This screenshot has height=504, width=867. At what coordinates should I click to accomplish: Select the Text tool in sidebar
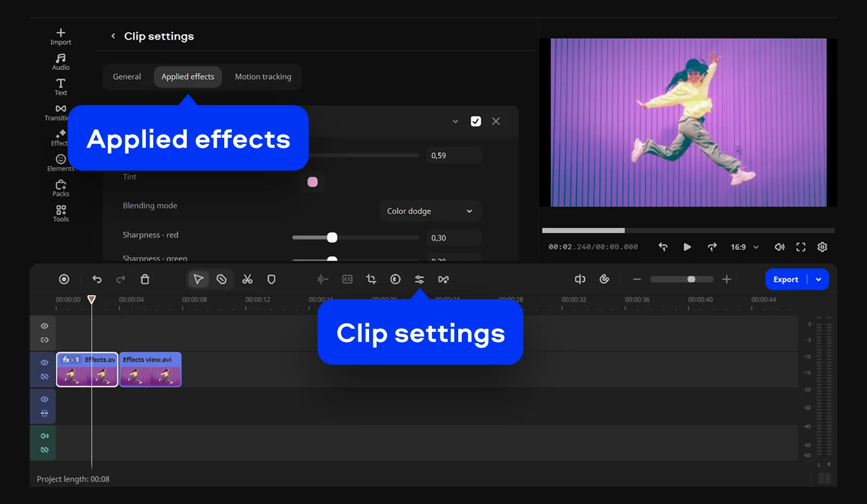pyautogui.click(x=61, y=86)
